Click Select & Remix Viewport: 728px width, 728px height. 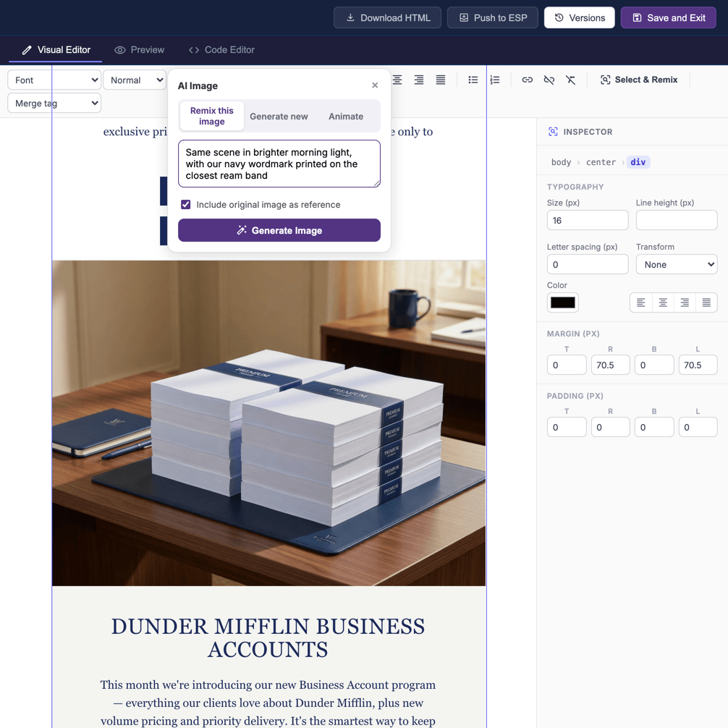pyautogui.click(x=639, y=80)
